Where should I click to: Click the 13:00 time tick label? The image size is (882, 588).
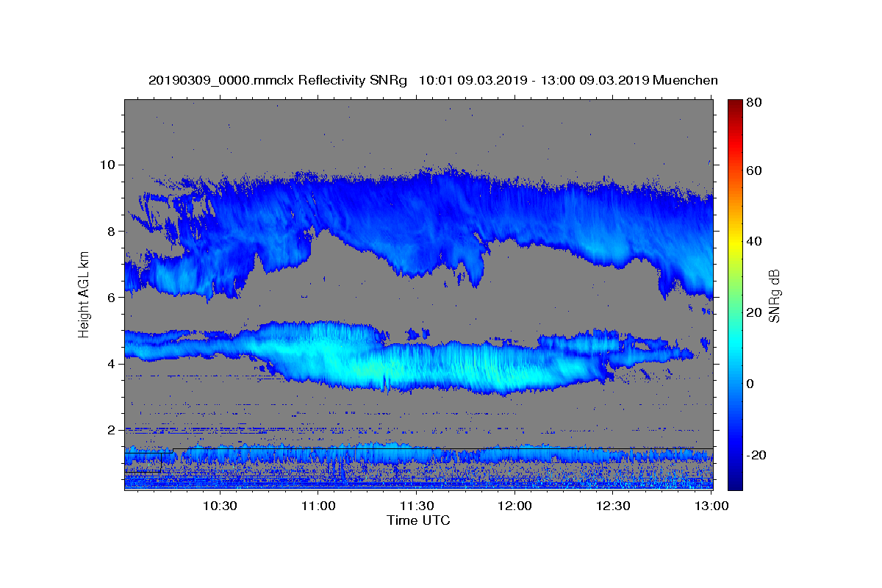711,506
